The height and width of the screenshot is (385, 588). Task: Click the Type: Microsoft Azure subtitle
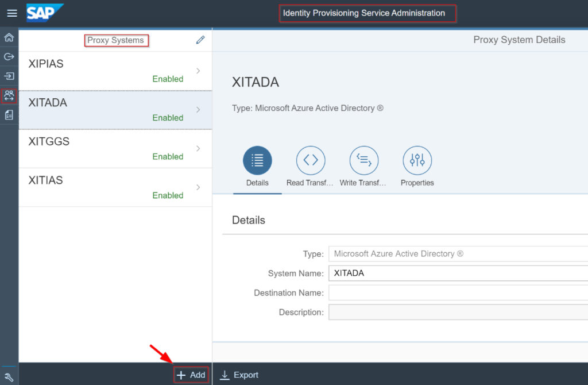[x=308, y=108]
